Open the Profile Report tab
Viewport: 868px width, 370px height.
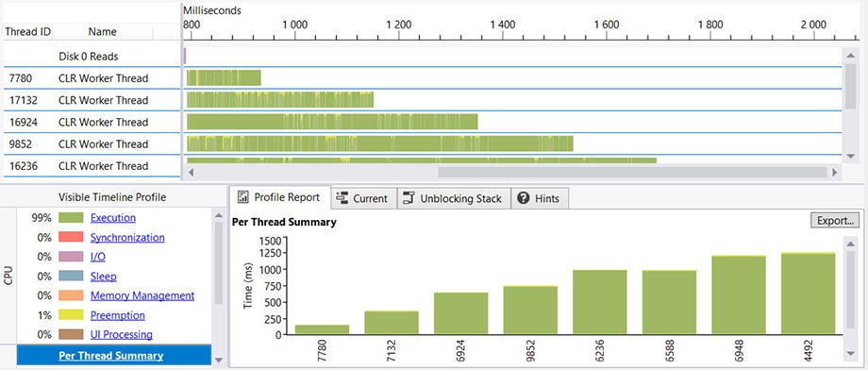(x=279, y=197)
